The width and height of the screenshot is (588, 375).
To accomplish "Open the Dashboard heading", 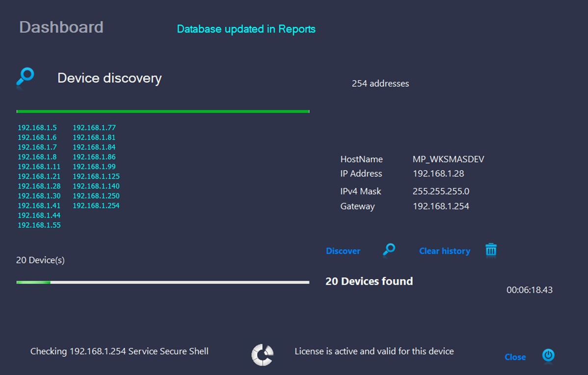I will 61,27.
